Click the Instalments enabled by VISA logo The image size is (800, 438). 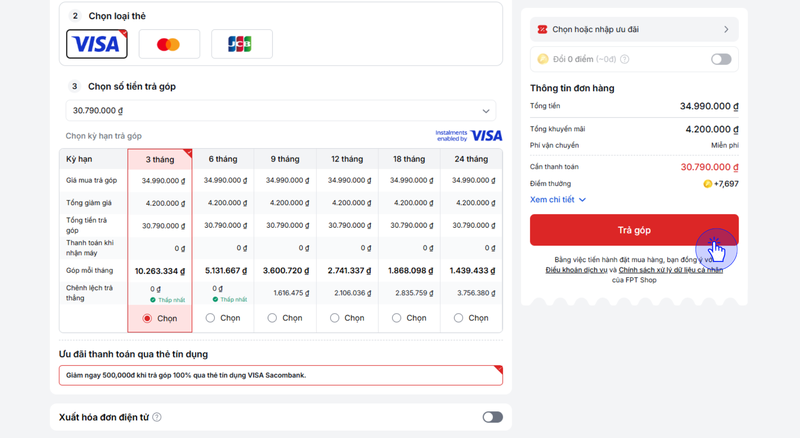pyautogui.click(x=469, y=135)
